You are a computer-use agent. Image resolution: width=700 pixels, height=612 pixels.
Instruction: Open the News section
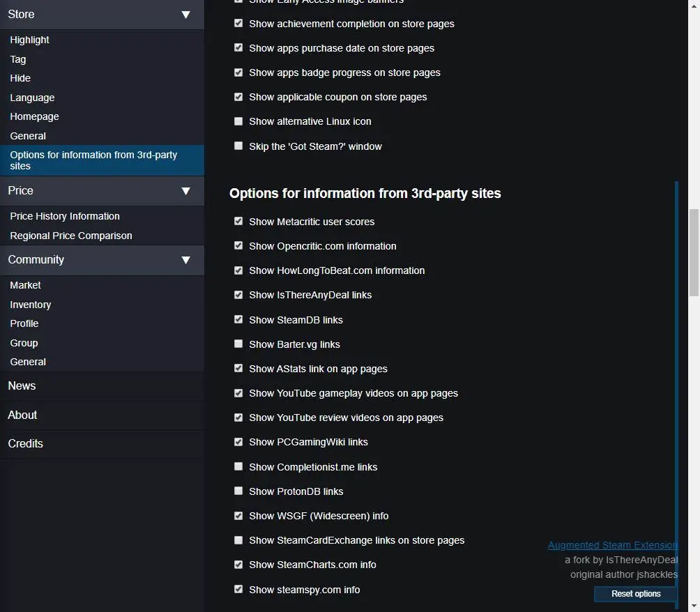click(x=22, y=385)
